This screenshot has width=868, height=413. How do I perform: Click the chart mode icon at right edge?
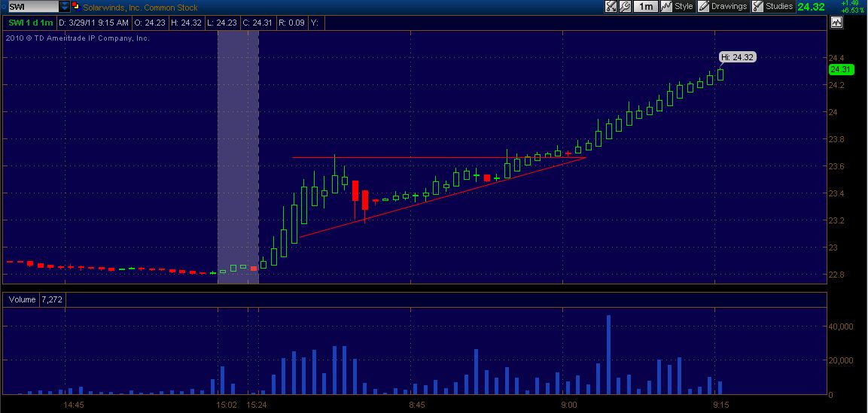tap(836, 23)
